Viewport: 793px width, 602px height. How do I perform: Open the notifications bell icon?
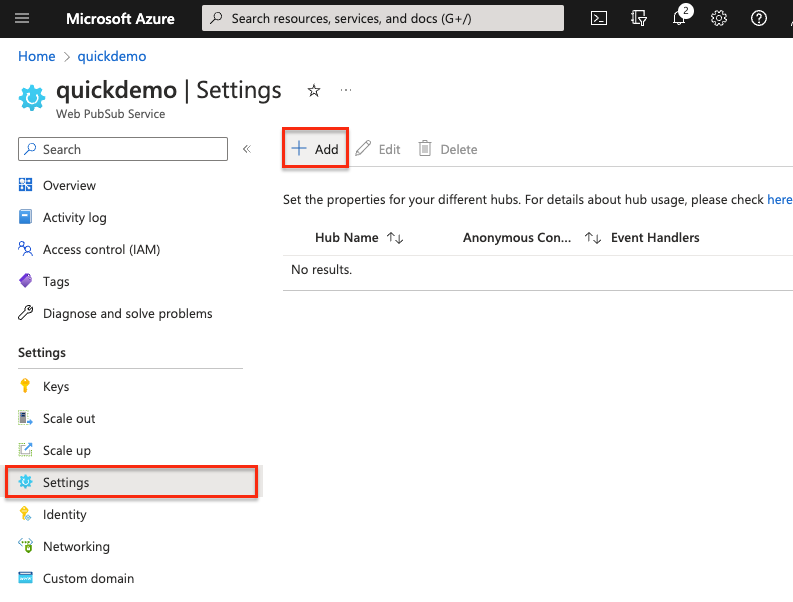tap(680, 18)
